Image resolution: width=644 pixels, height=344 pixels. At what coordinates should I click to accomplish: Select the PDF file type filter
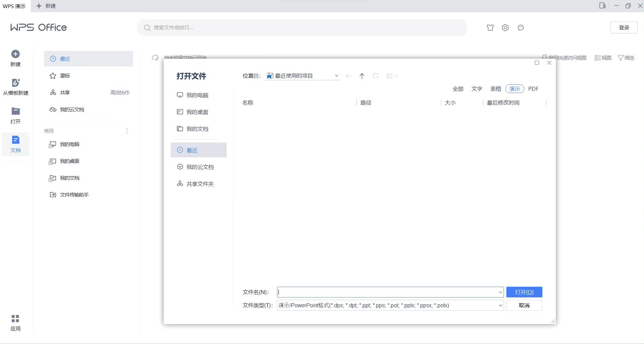533,89
